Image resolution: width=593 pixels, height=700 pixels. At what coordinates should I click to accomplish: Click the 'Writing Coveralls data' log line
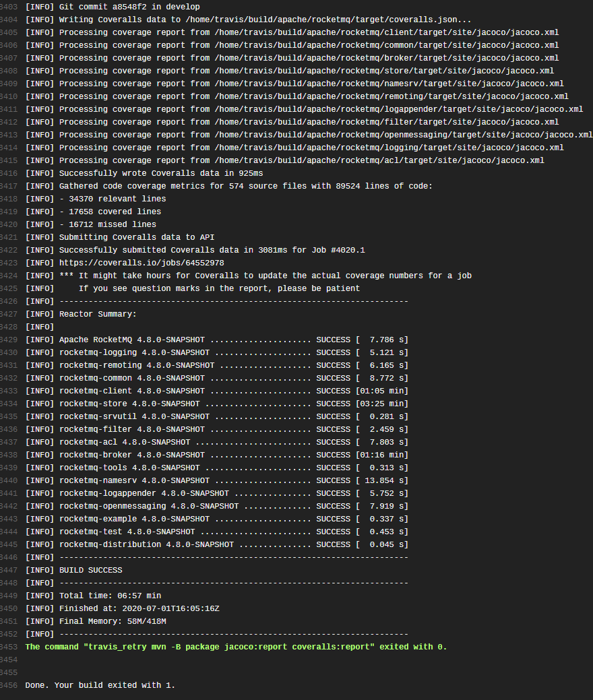248,20
